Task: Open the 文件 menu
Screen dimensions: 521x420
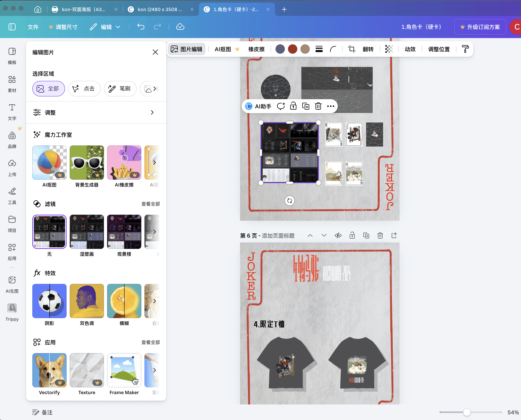Action: click(33, 27)
